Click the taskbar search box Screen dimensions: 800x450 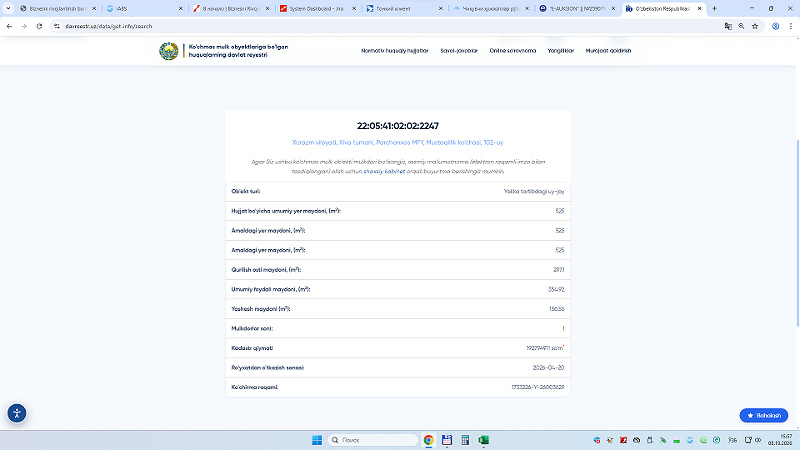point(372,440)
